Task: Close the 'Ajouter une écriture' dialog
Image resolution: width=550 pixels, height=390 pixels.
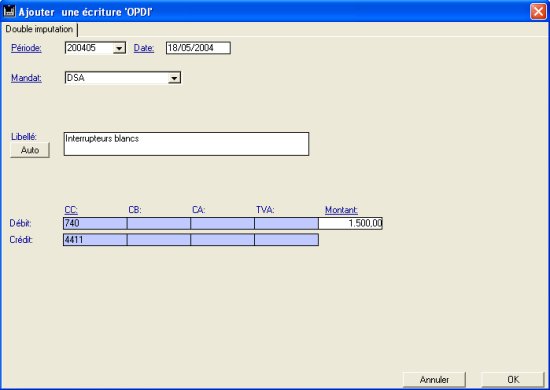Action: pos(538,11)
